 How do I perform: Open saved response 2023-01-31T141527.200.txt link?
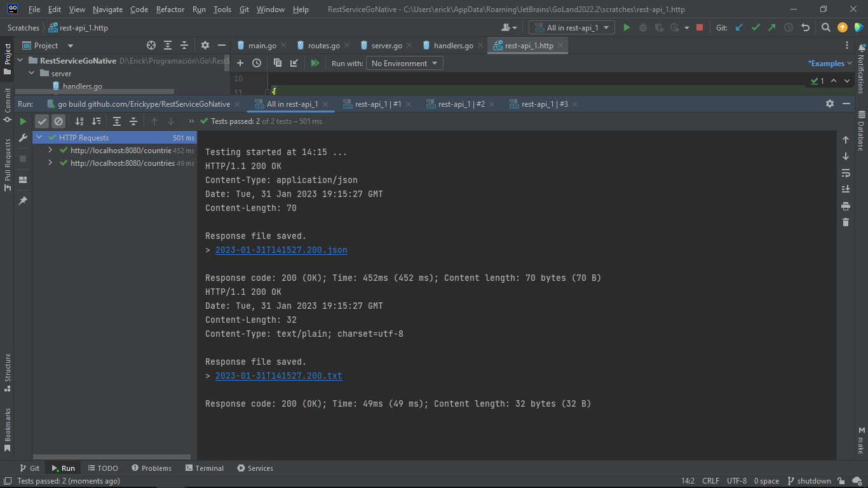(x=279, y=376)
